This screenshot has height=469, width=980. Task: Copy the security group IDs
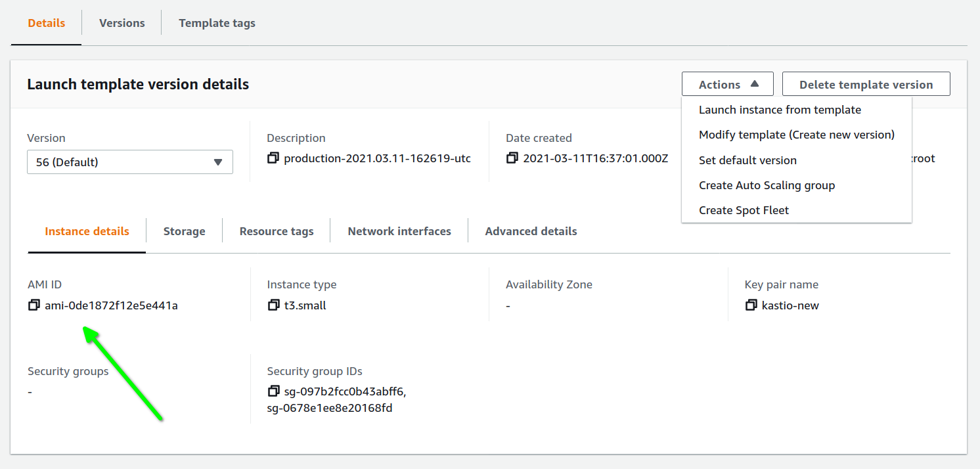coord(273,391)
